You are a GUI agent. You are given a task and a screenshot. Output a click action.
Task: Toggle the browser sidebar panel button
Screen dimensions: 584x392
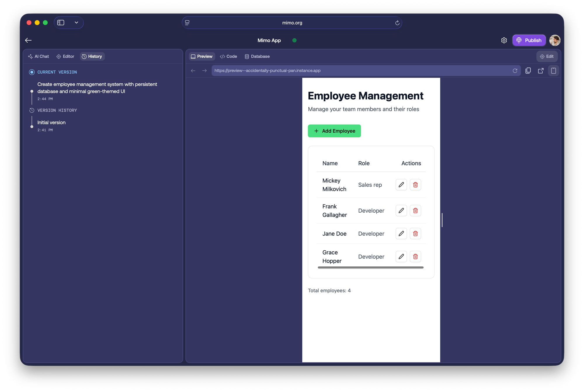click(x=61, y=23)
